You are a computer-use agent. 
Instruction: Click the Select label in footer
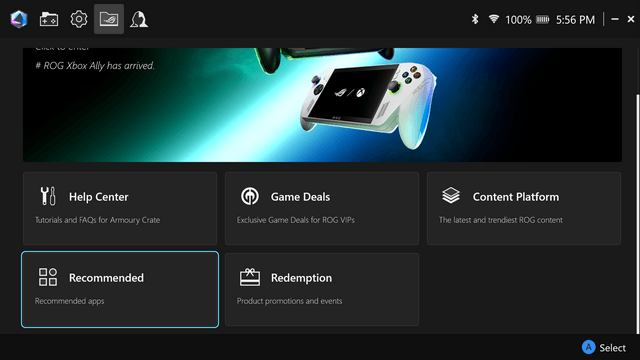tap(612, 348)
